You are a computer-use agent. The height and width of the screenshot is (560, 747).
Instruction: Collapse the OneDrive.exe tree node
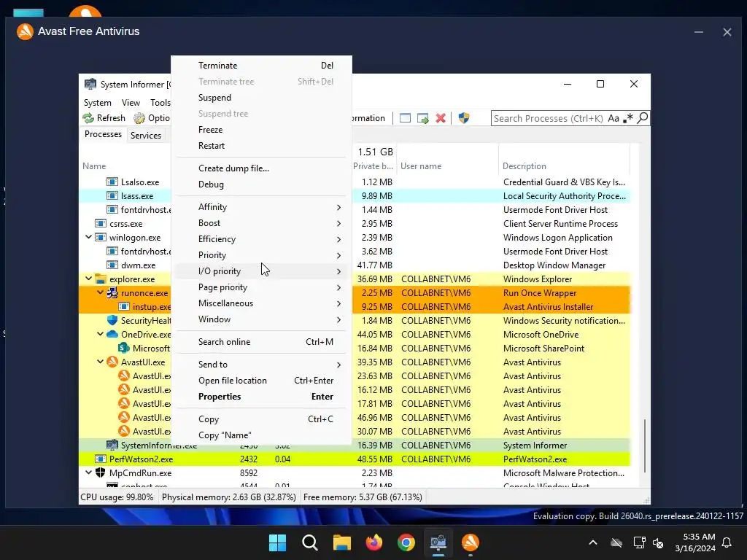(100, 334)
